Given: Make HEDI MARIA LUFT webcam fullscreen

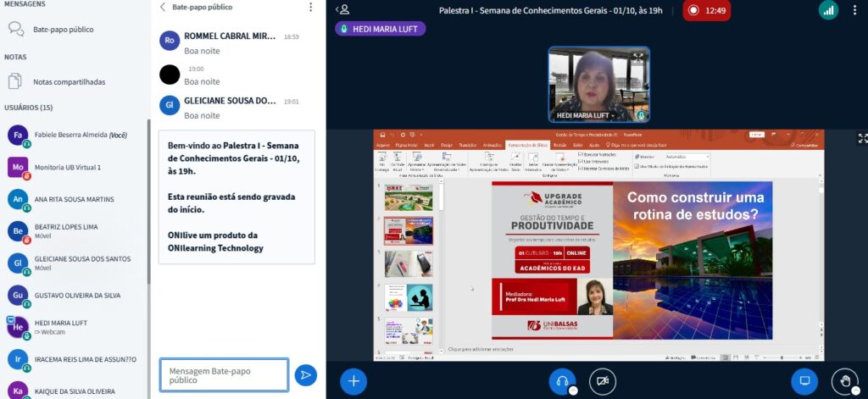Looking at the screenshot, I should click(637, 58).
